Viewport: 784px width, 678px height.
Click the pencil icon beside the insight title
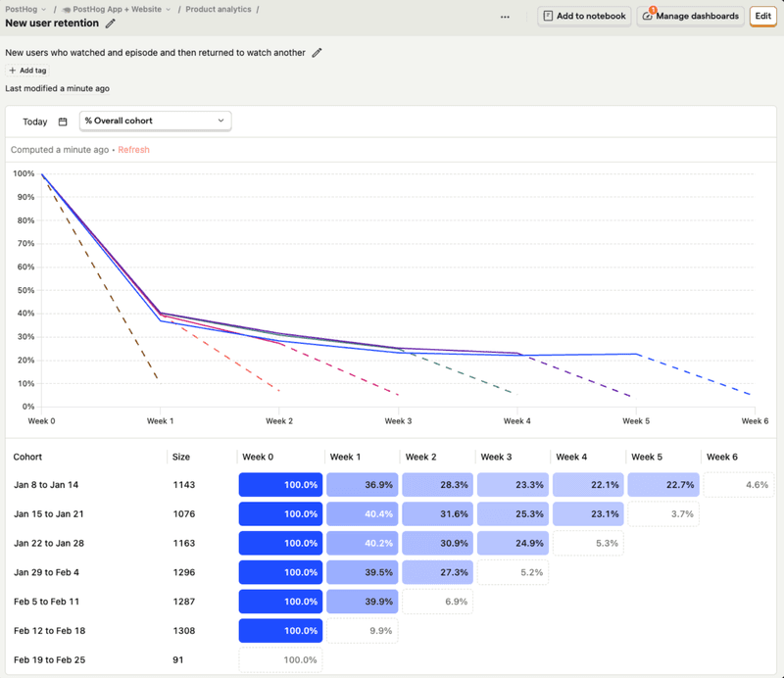click(x=111, y=24)
